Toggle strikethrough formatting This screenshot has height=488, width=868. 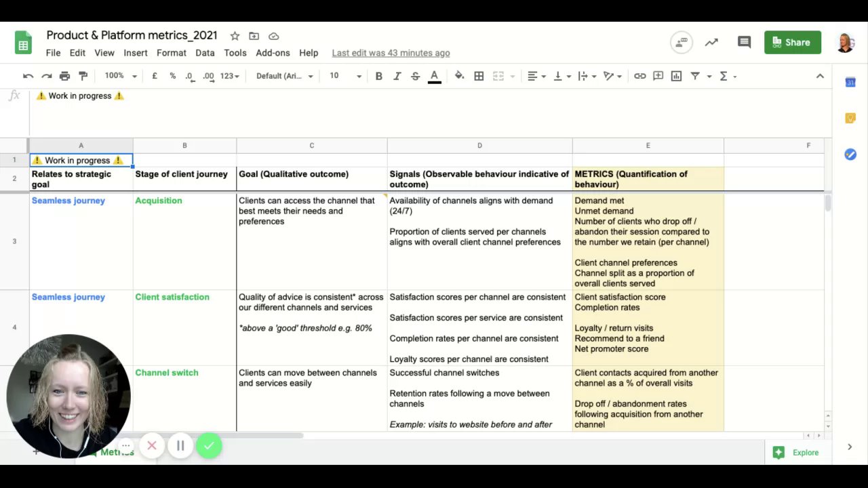coord(415,76)
